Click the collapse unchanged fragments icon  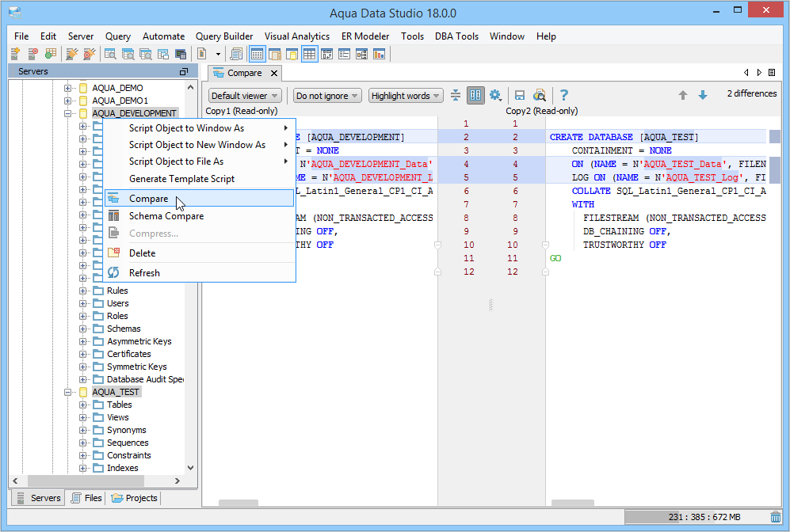456,95
